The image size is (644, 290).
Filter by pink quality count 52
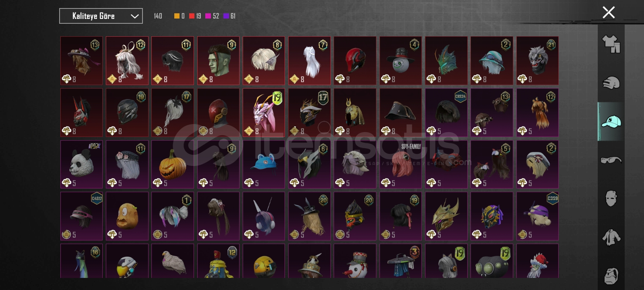click(212, 16)
